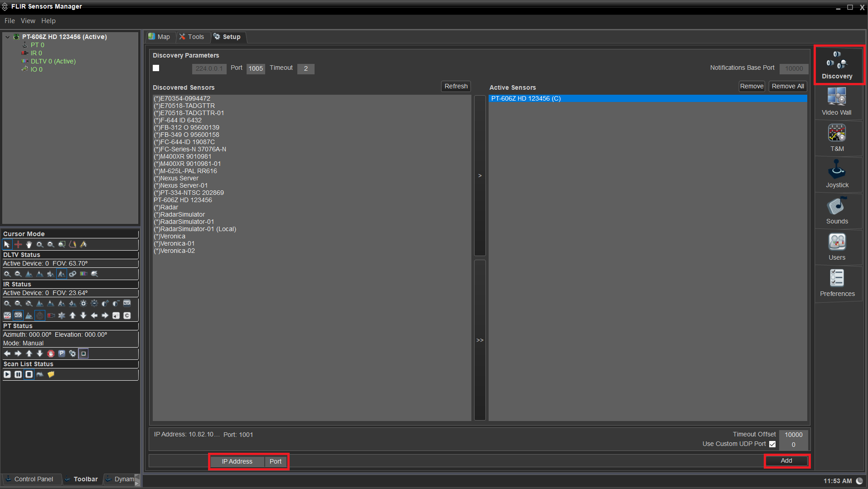Toggle the PT square mode button
Image resolution: width=868 pixels, height=489 pixels.
click(83, 353)
